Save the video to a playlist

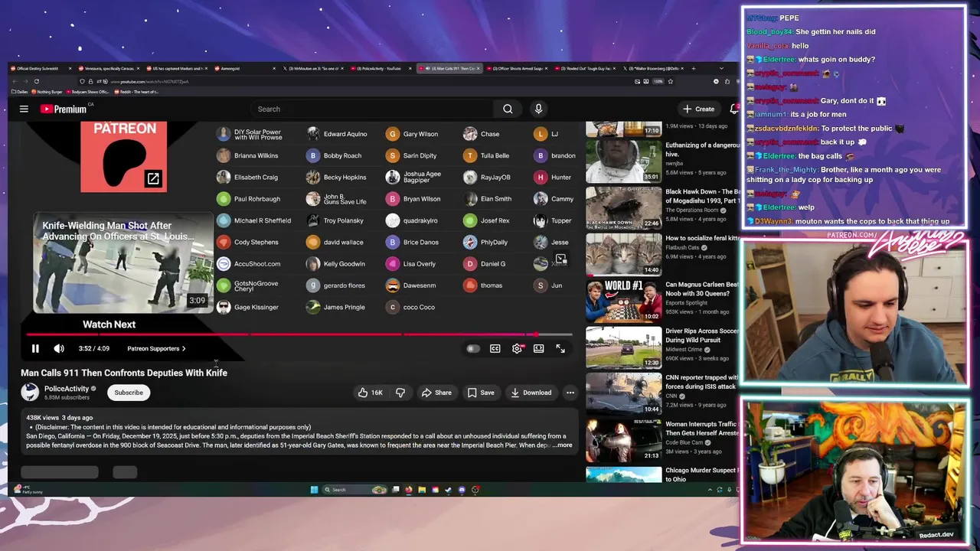[481, 393]
